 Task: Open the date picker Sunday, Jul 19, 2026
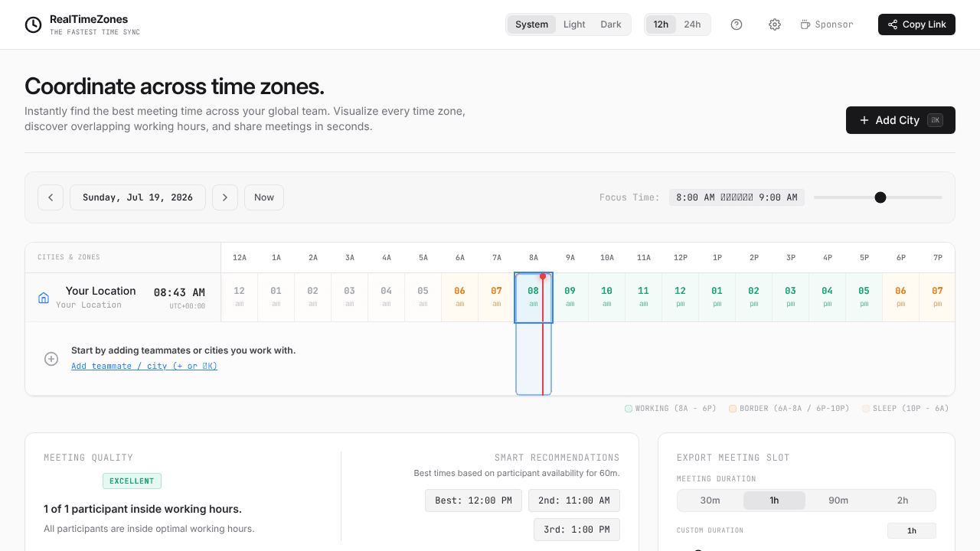pyautogui.click(x=138, y=197)
